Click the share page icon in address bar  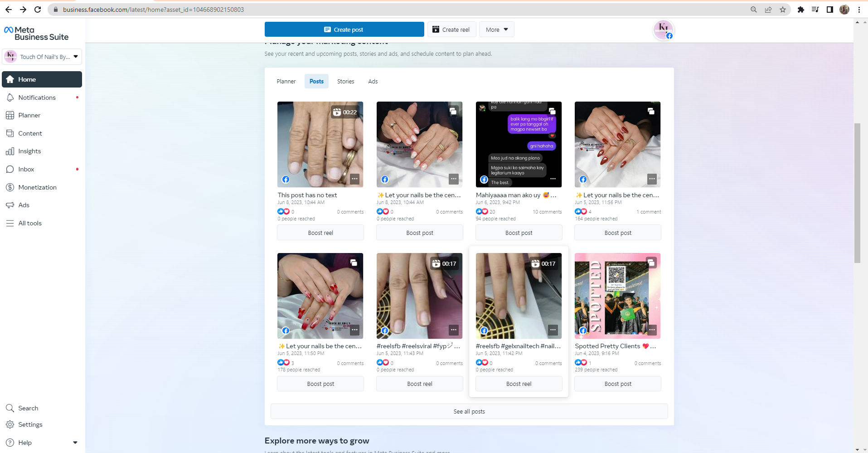click(768, 10)
